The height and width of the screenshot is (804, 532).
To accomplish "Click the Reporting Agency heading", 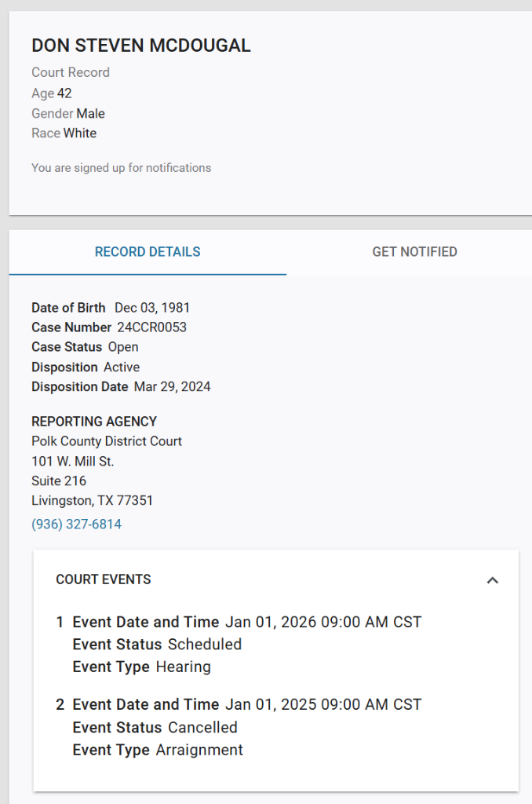I will 94,422.
